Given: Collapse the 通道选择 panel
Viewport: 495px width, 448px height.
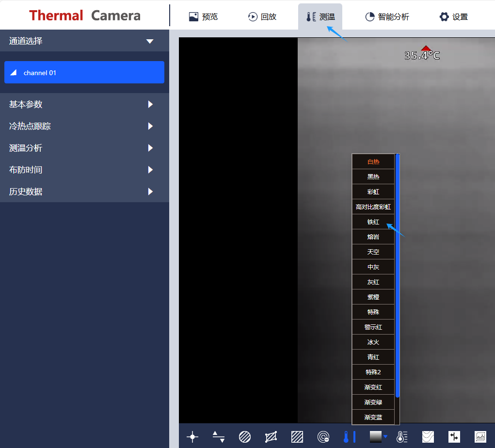Looking at the screenshot, I should (x=150, y=41).
